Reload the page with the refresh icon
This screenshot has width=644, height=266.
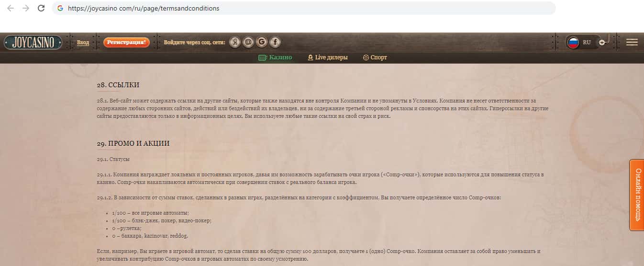41,8
